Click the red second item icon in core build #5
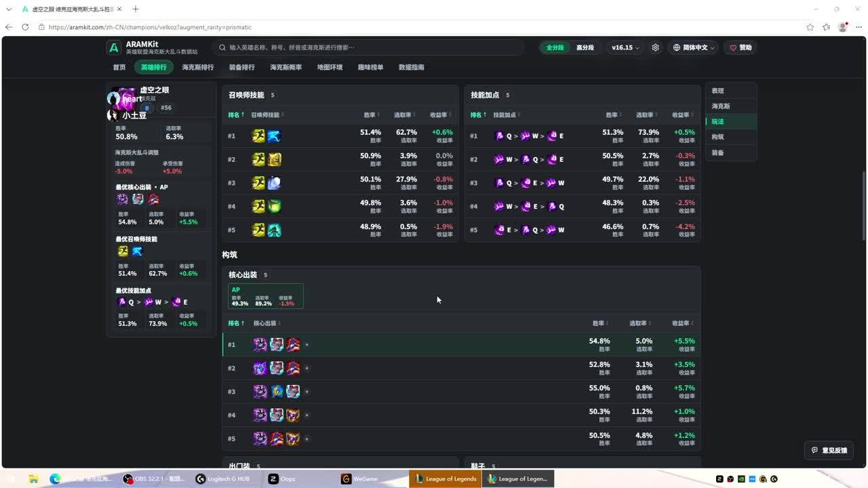 pyautogui.click(x=277, y=439)
